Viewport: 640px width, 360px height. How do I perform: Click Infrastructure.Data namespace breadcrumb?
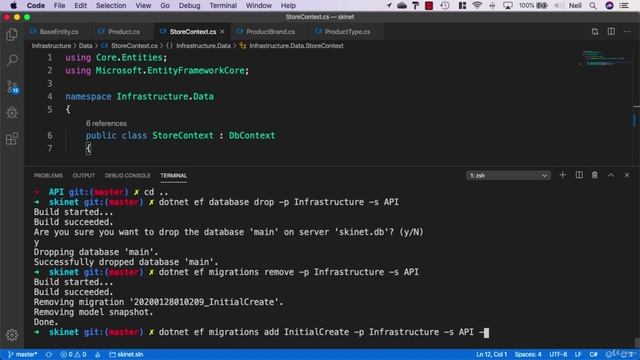click(x=203, y=46)
